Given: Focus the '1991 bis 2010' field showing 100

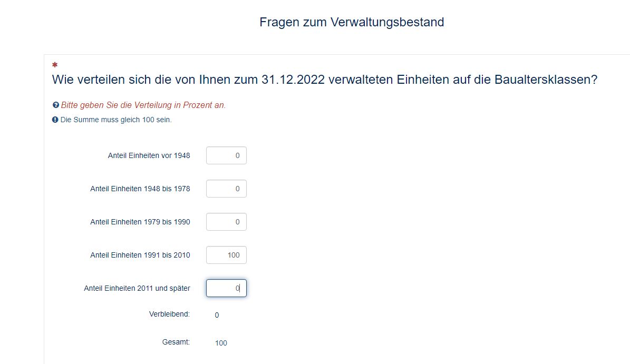Looking at the screenshot, I should tap(226, 255).
